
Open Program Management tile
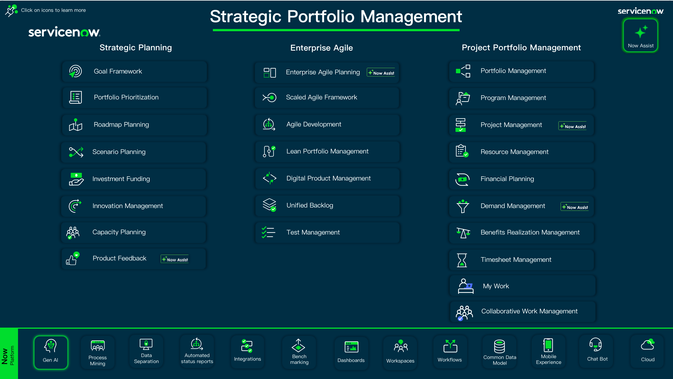(521, 98)
